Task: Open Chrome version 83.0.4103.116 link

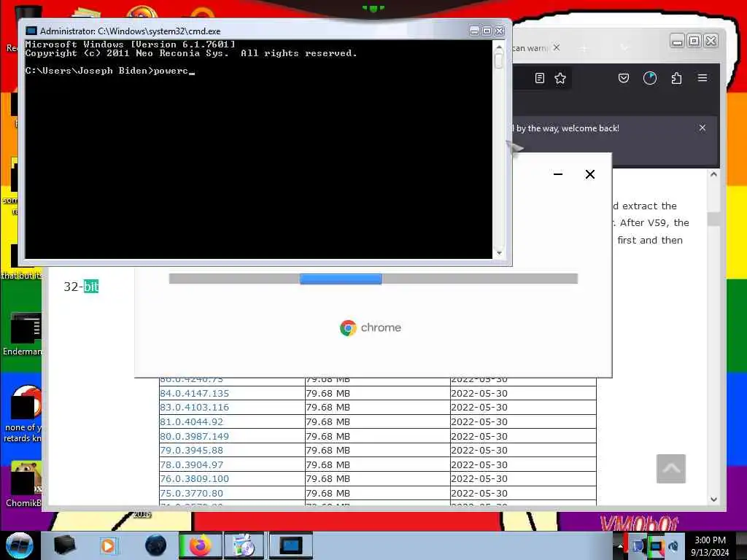Action: tap(194, 407)
